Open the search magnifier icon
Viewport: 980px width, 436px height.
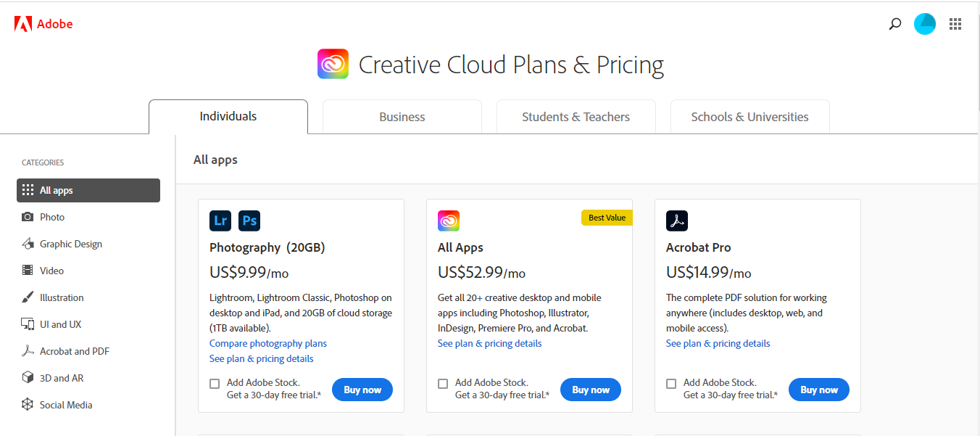895,24
